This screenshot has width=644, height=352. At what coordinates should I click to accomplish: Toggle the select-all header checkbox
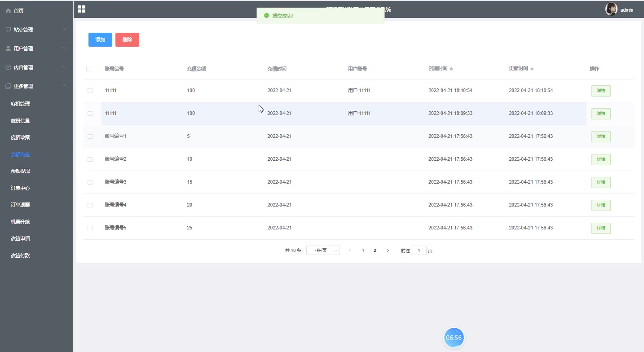point(89,69)
